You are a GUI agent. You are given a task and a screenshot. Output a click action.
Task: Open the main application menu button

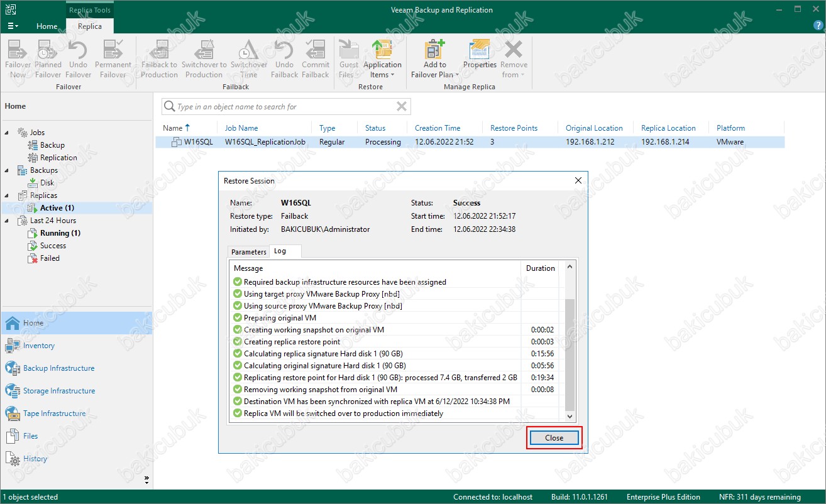(13, 26)
